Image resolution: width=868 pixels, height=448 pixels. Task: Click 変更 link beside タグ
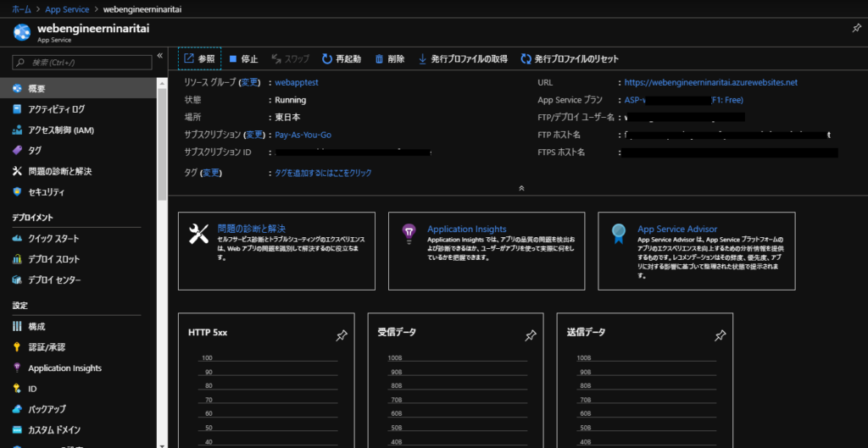211,173
